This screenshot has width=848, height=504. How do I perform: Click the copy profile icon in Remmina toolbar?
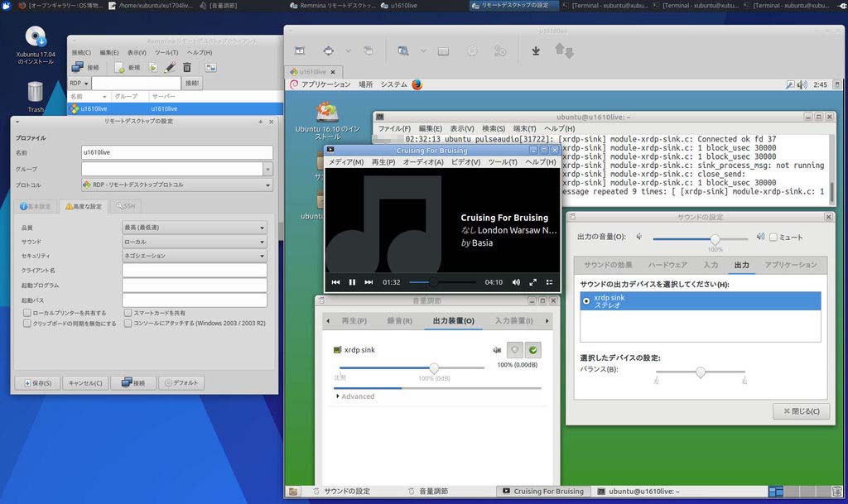coord(153,68)
